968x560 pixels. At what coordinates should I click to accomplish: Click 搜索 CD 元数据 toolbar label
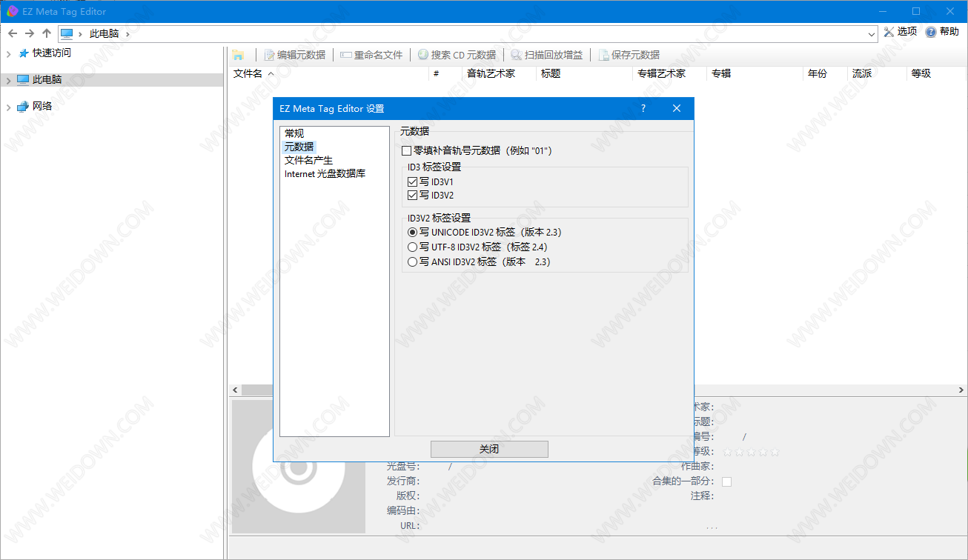point(463,55)
